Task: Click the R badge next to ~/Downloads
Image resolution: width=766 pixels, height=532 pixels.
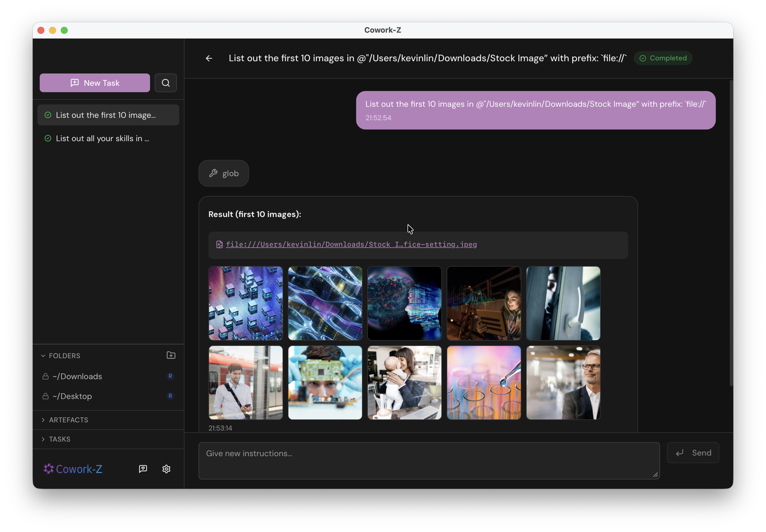Action: (170, 376)
